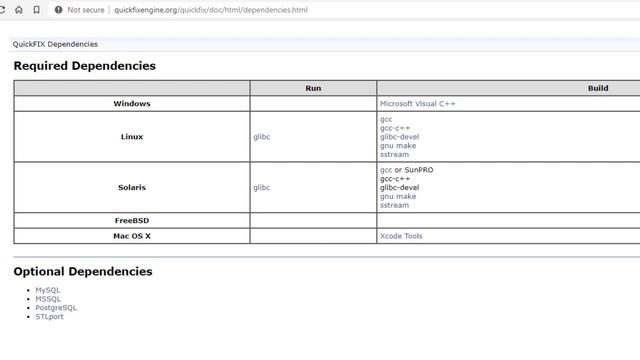
Task: Click the QuickFIX Dependencies page title
Action: (55, 44)
